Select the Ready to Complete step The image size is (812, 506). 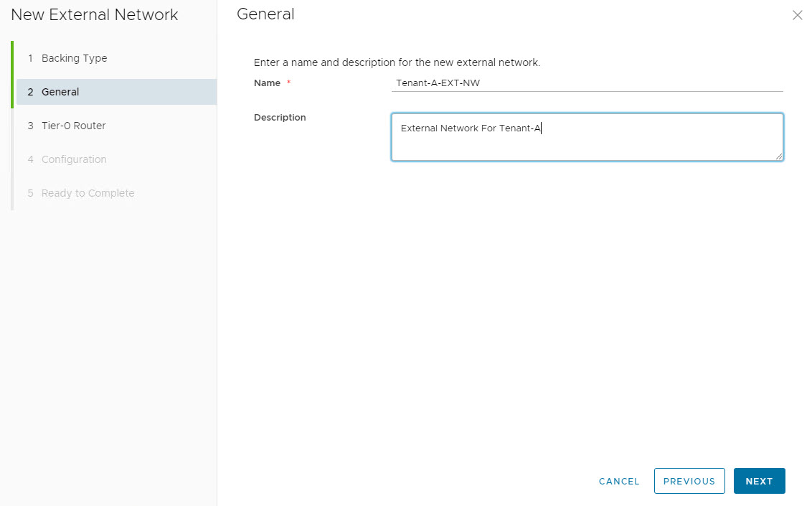[88, 193]
